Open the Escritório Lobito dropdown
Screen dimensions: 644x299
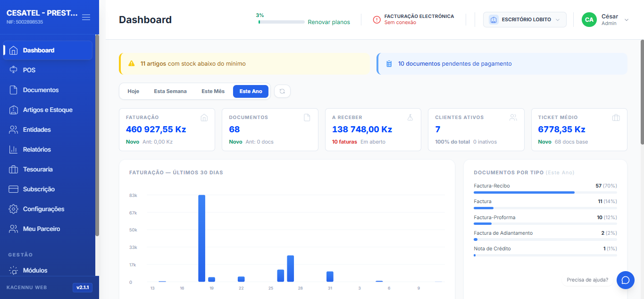point(525,19)
